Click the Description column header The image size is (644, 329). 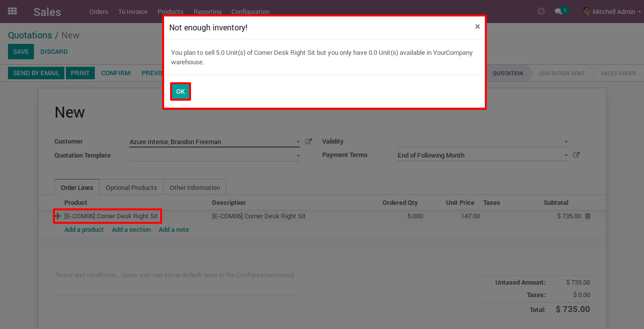(229, 203)
